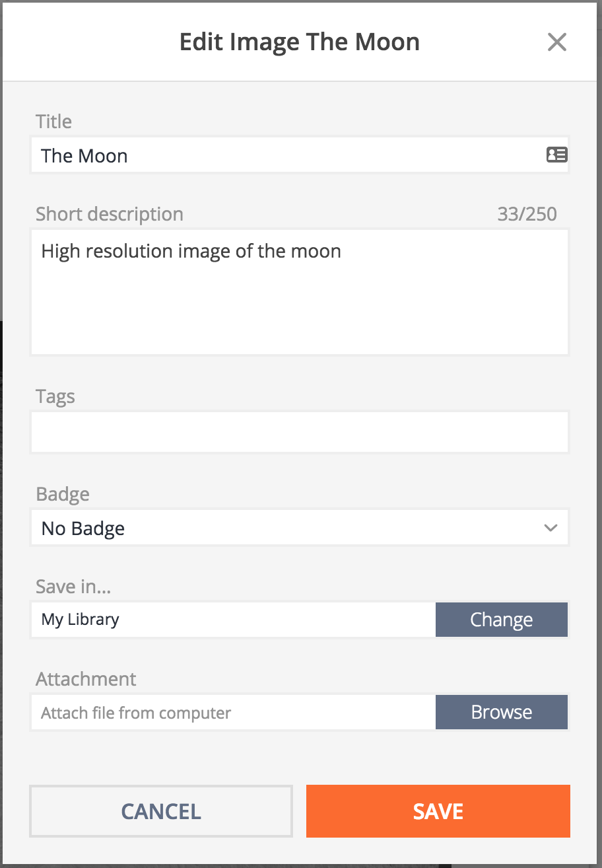602x868 pixels.
Task: Click the contact card icon in Title field
Action: coord(556,155)
